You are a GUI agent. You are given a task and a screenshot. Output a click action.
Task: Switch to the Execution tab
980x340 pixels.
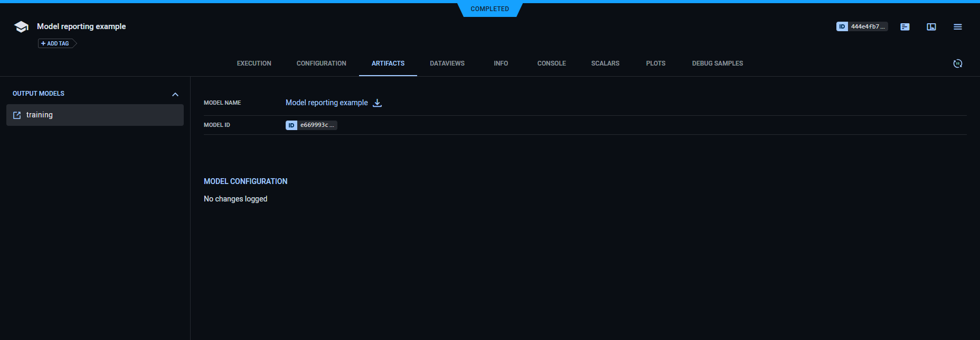(x=254, y=63)
